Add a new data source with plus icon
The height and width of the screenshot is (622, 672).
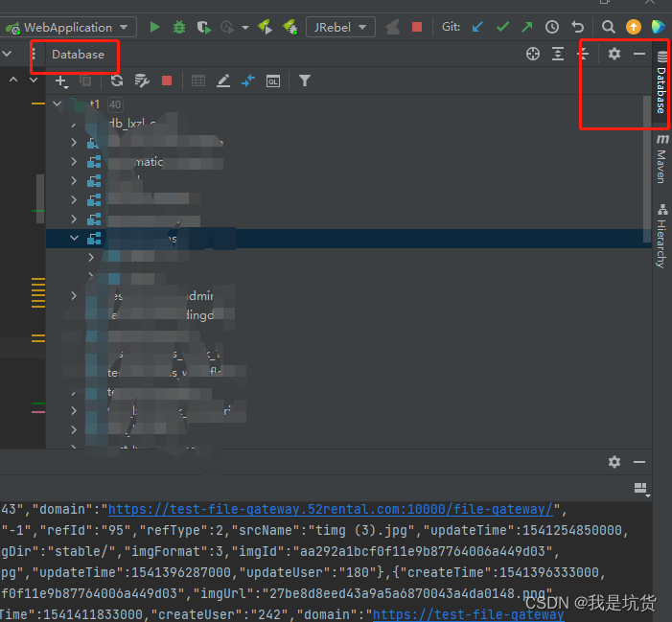[x=60, y=81]
